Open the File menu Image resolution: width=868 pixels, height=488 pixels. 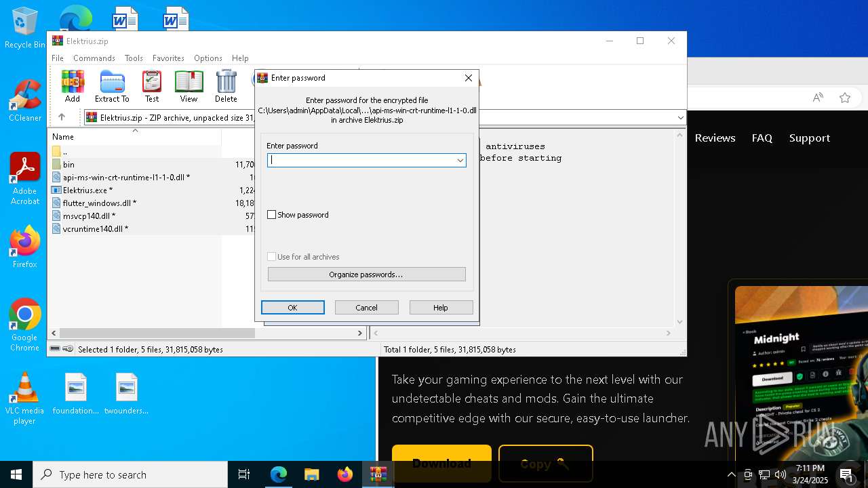58,58
